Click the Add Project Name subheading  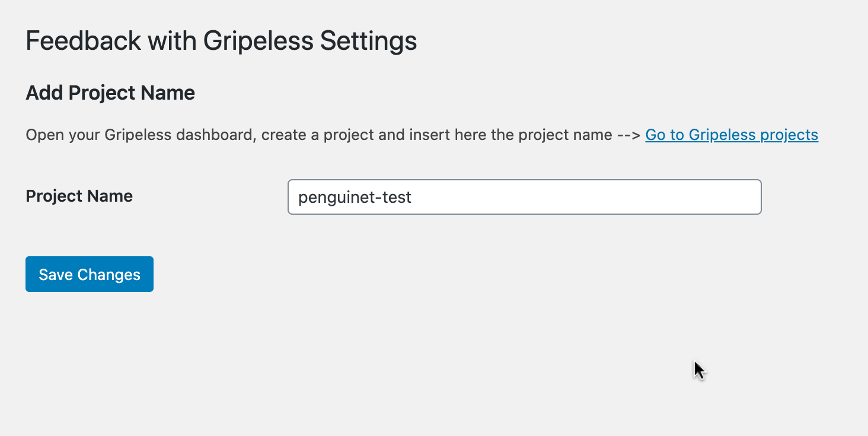[110, 93]
